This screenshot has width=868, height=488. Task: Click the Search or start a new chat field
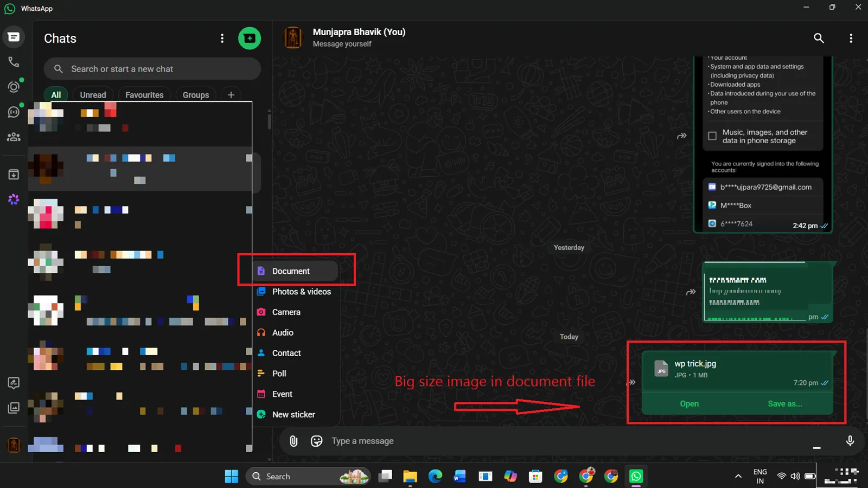(152, 69)
